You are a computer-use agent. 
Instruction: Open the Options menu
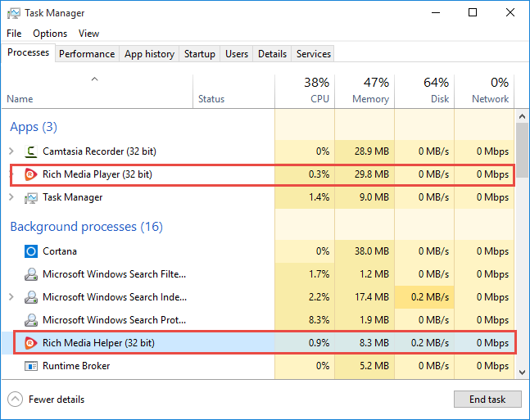[x=50, y=34]
